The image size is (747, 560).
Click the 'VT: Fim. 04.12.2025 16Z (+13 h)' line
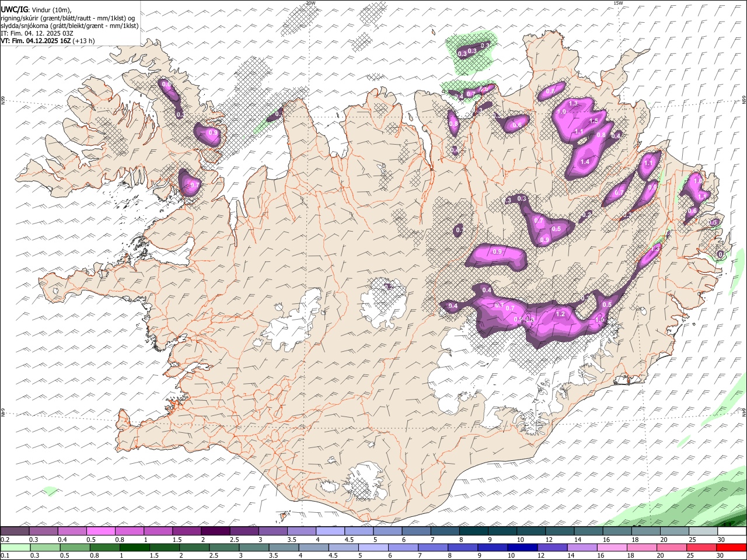[x=48, y=41]
